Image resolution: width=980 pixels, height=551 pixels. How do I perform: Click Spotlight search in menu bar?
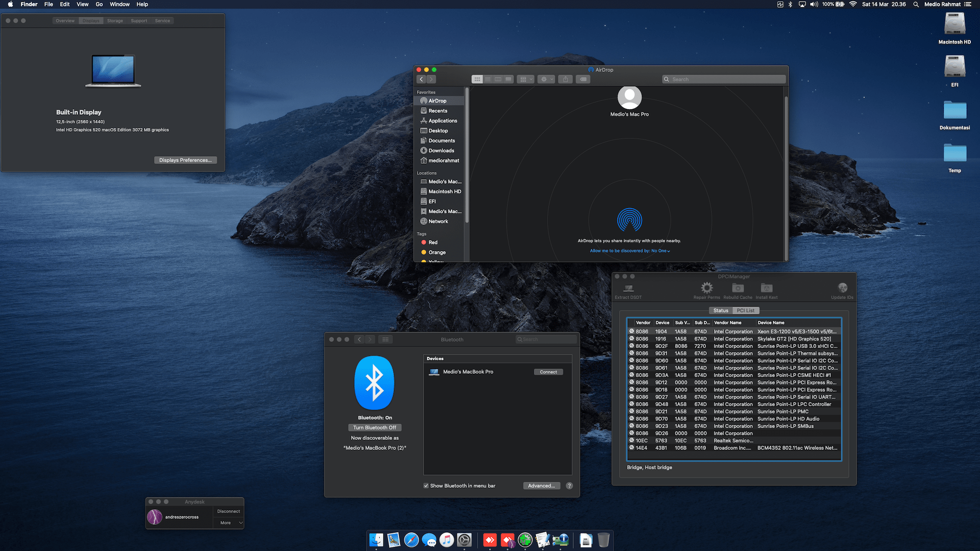pos(916,4)
